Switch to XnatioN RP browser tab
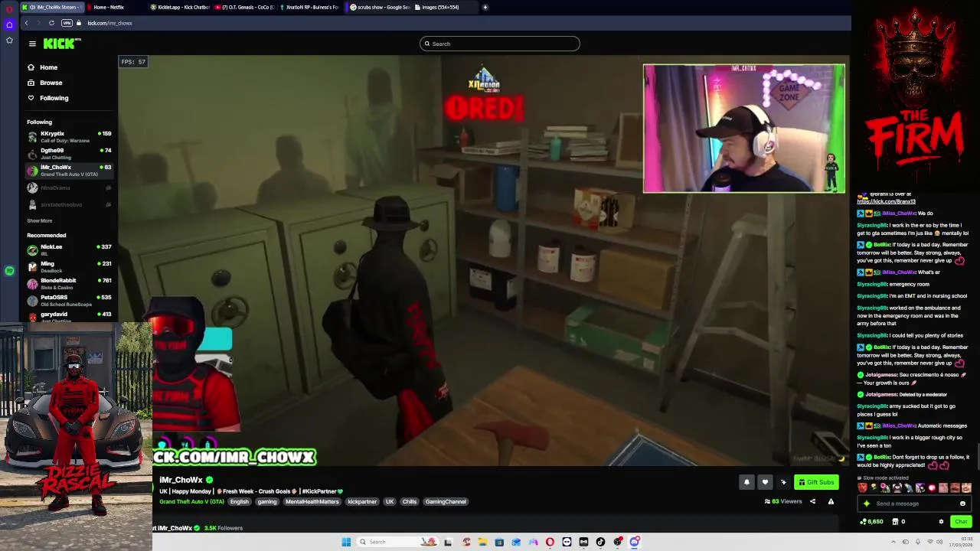 [x=308, y=7]
